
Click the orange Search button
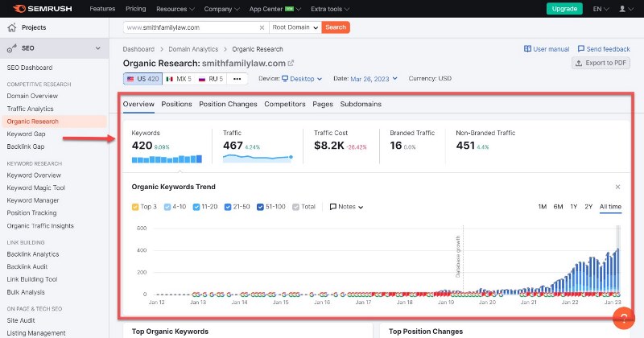point(336,27)
